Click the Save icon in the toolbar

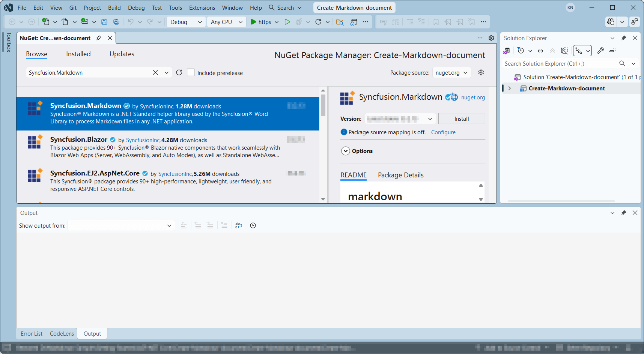click(104, 22)
